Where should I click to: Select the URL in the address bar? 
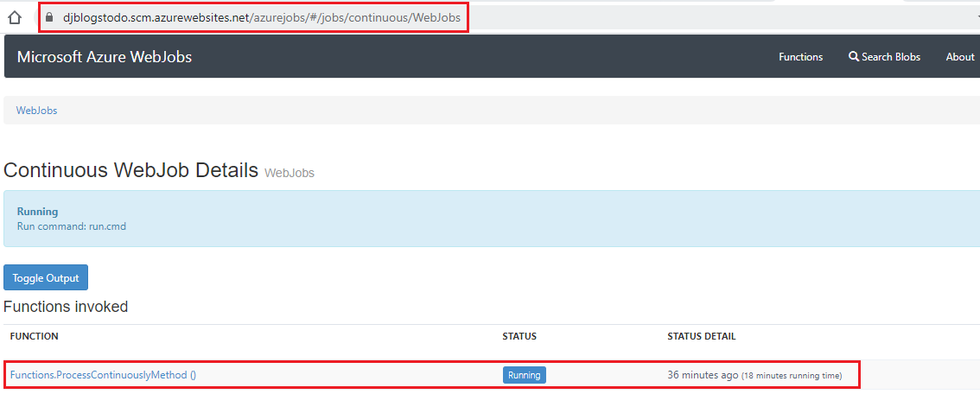coord(262,18)
